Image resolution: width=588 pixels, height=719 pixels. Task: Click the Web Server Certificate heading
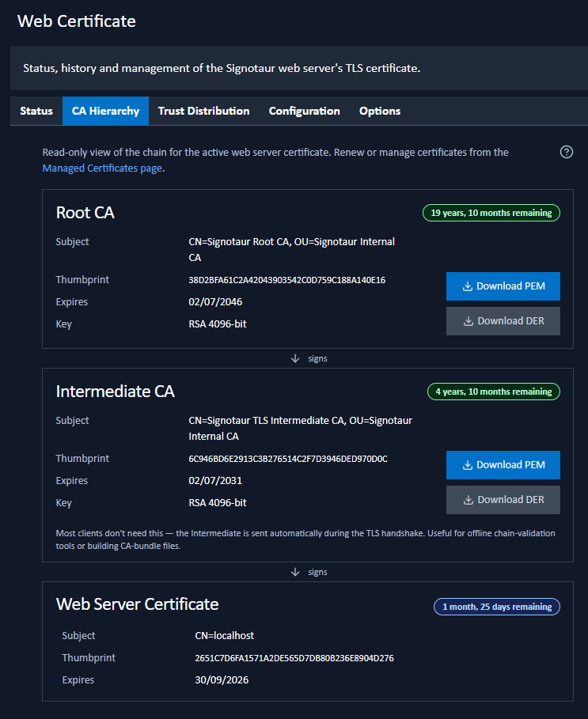pyautogui.click(x=137, y=604)
